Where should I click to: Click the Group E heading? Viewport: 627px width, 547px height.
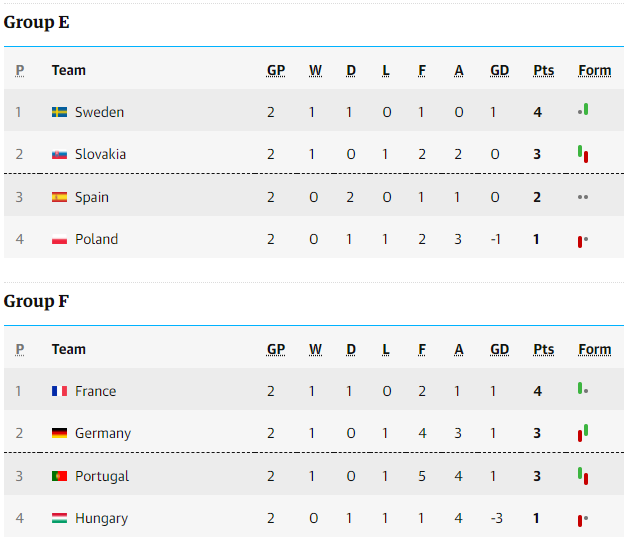coord(36,22)
